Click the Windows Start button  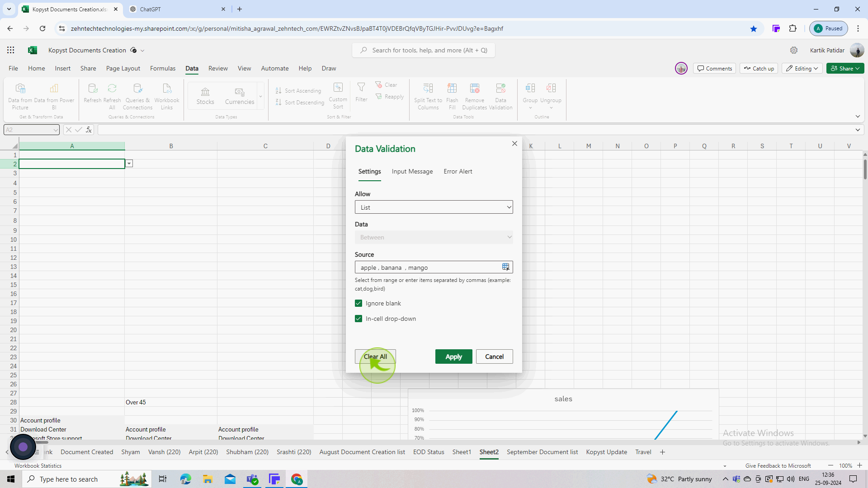pyautogui.click(x=11, y=479)
